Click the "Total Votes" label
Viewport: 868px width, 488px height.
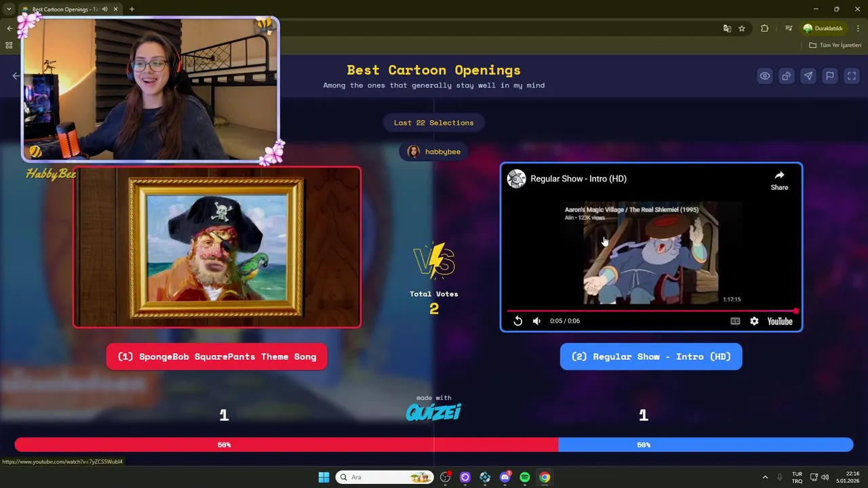[x=434, y=294]
